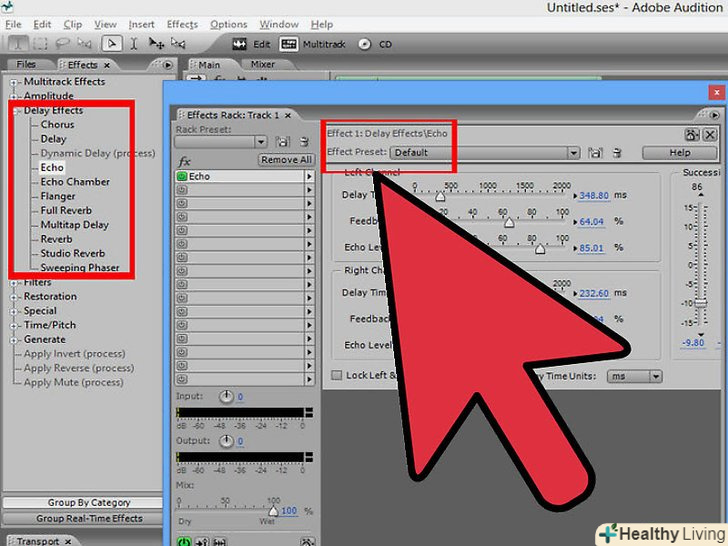
Task: Open the File menu
Action: point(13,24)
